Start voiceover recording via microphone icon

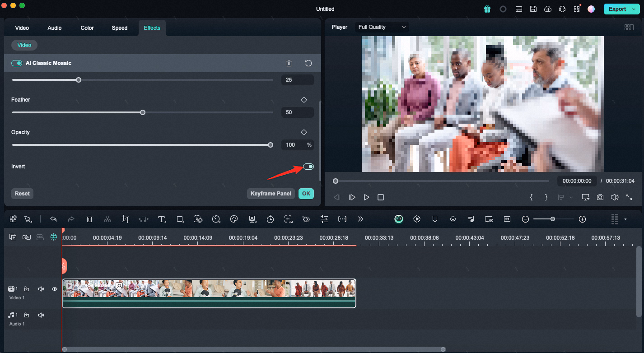(x=453, y=219)
